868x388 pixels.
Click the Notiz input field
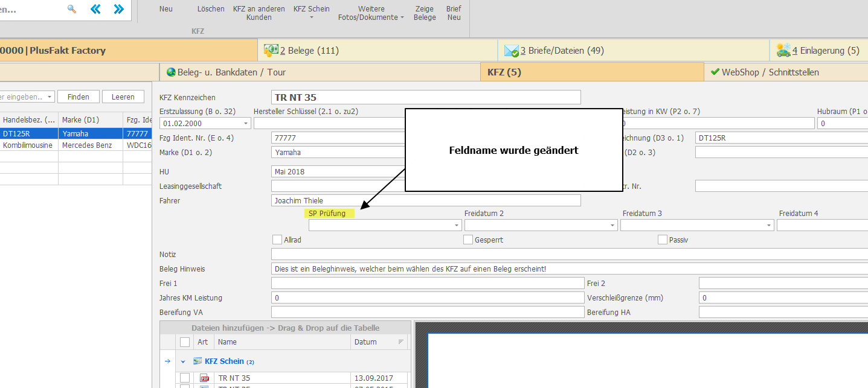click(x=570, y=254)
